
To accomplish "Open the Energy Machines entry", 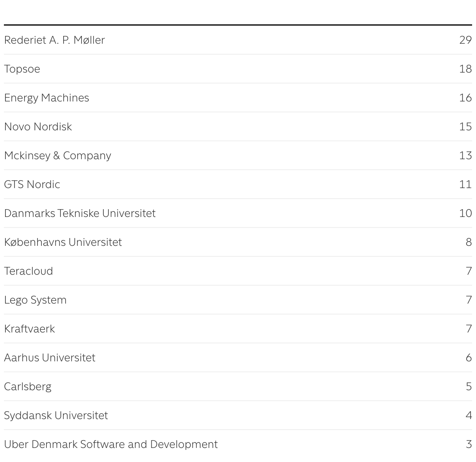I will (x=46, y=98).
